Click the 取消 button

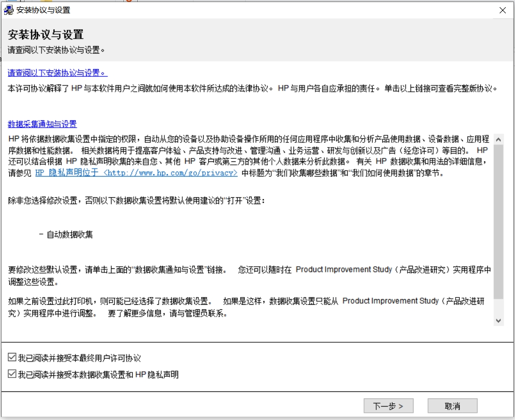coord(452,406)
